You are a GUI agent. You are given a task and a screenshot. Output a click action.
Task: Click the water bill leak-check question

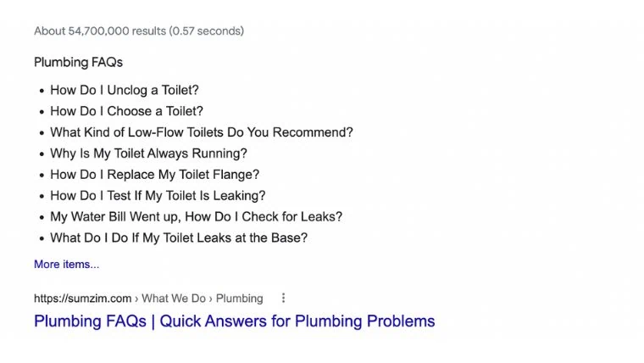pyautogui.click(x=196, y=217)
